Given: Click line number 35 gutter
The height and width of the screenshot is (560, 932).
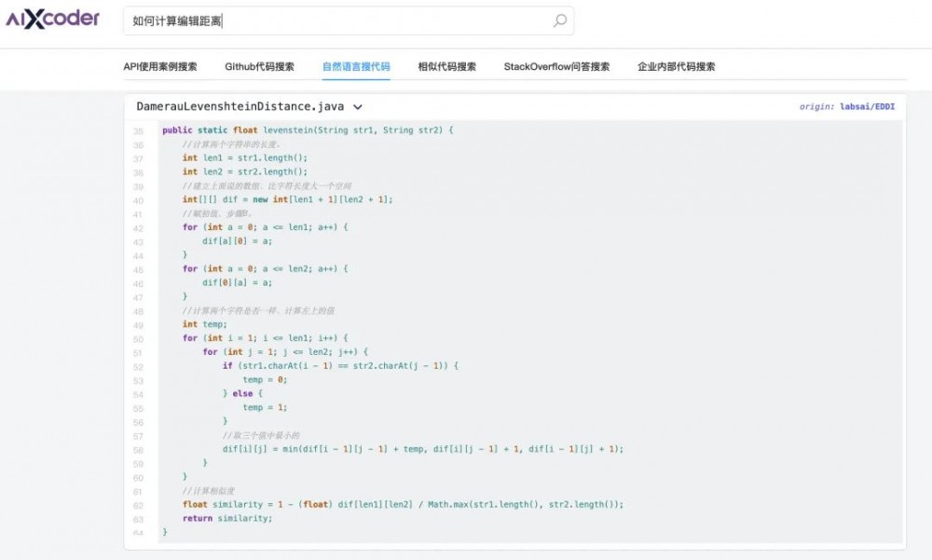Looking at the screenshot, I should point(137,130).
